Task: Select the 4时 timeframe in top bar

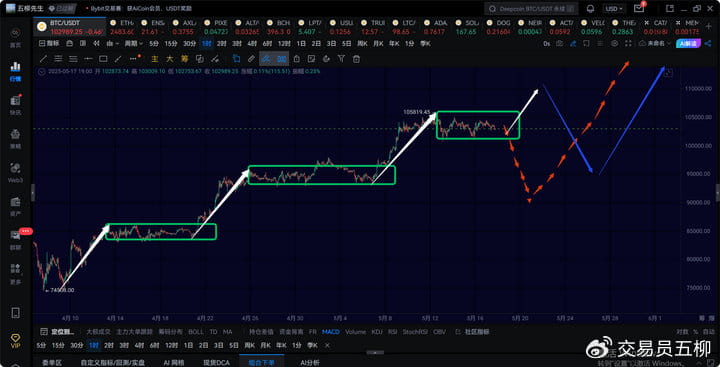Action: (252, 43)
